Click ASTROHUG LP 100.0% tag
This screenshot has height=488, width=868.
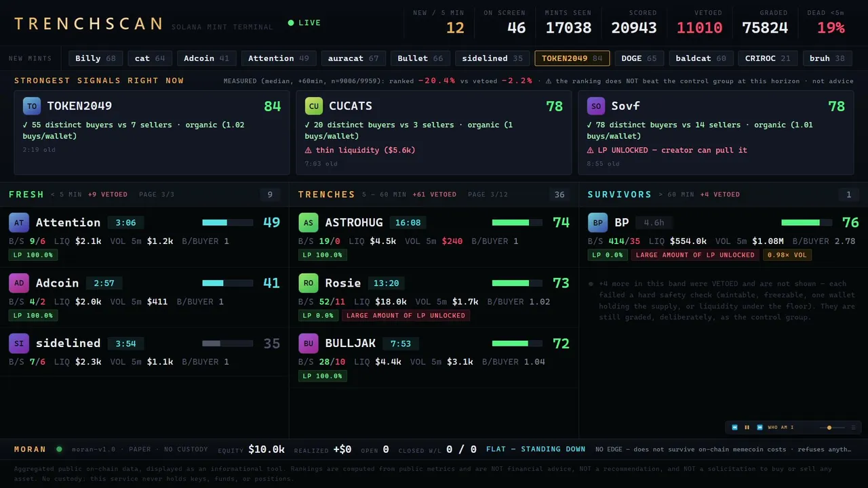pos(323,255)
